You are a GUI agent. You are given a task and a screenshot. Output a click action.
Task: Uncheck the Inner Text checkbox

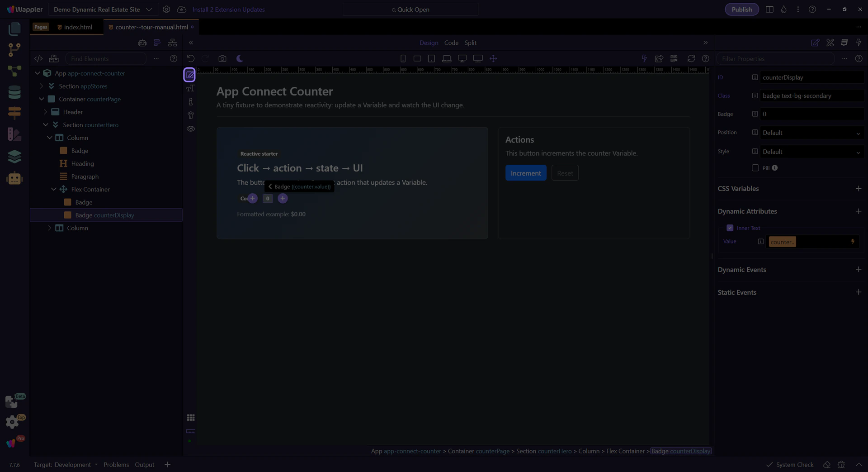point(730,228)
